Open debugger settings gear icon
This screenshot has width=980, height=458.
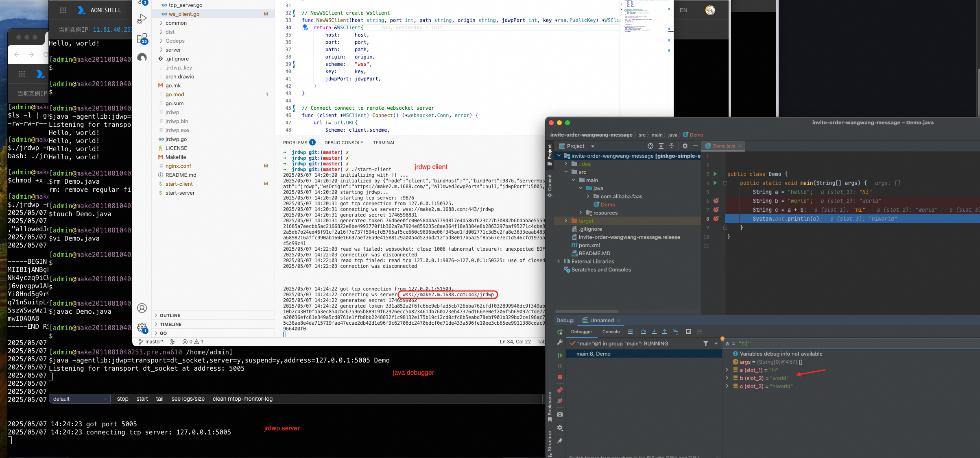(560, 428)
